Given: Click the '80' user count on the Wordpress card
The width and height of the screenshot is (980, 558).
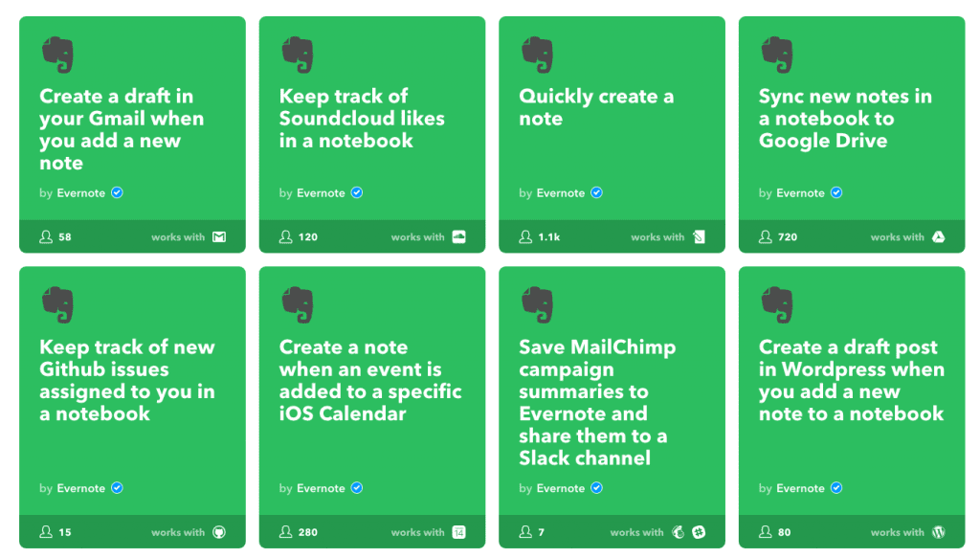Looking at the screenshot, I should (x=785, y=532).
